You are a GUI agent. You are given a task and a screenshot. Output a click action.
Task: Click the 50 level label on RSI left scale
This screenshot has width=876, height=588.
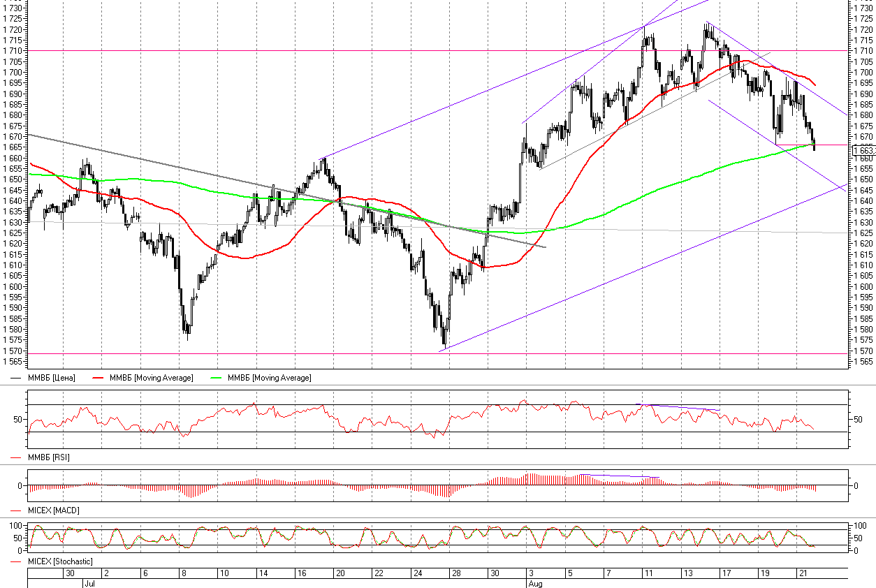pos(19,419)
